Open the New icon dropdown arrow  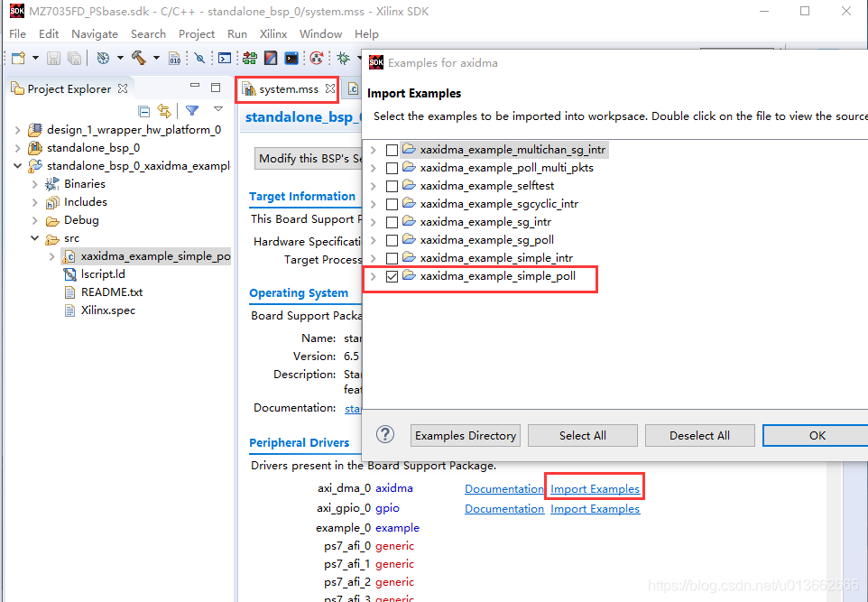click(35, 58)
